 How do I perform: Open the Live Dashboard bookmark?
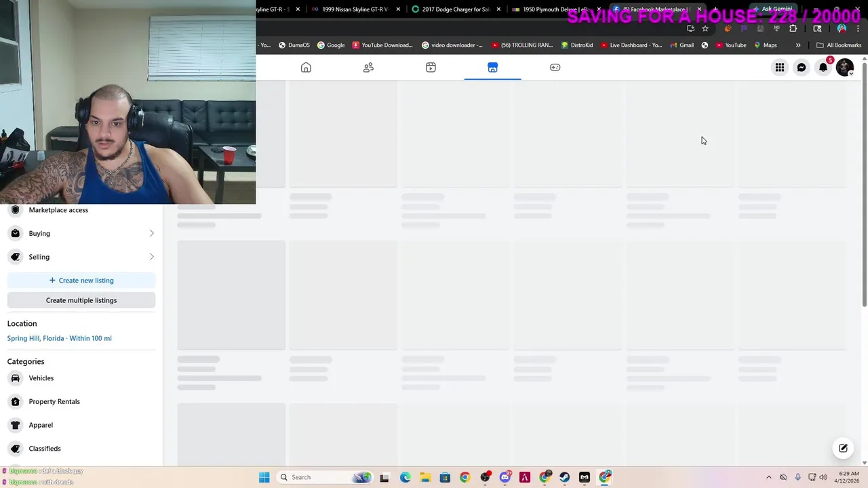pyautogui.click(x=631, y=45)
